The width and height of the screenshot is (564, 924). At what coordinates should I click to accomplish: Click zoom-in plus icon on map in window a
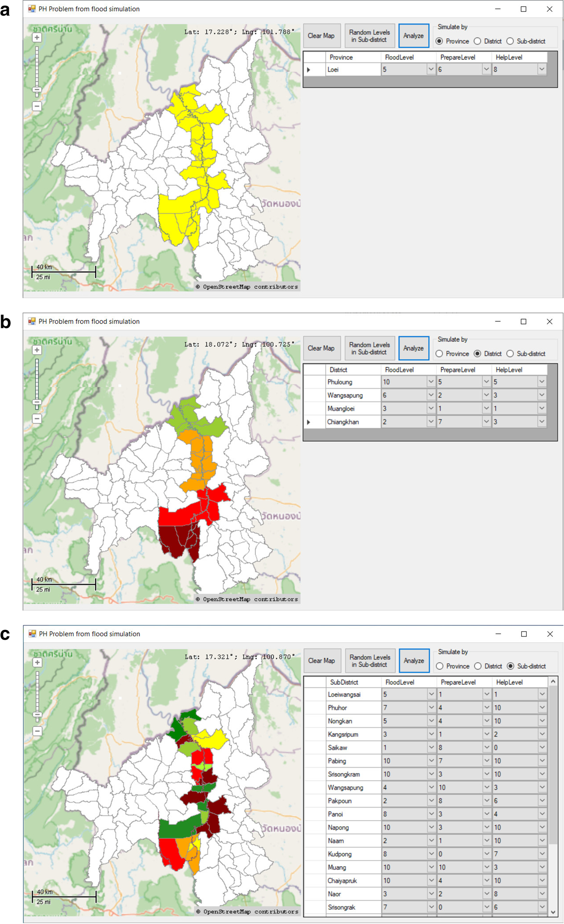tap(37, 38)
